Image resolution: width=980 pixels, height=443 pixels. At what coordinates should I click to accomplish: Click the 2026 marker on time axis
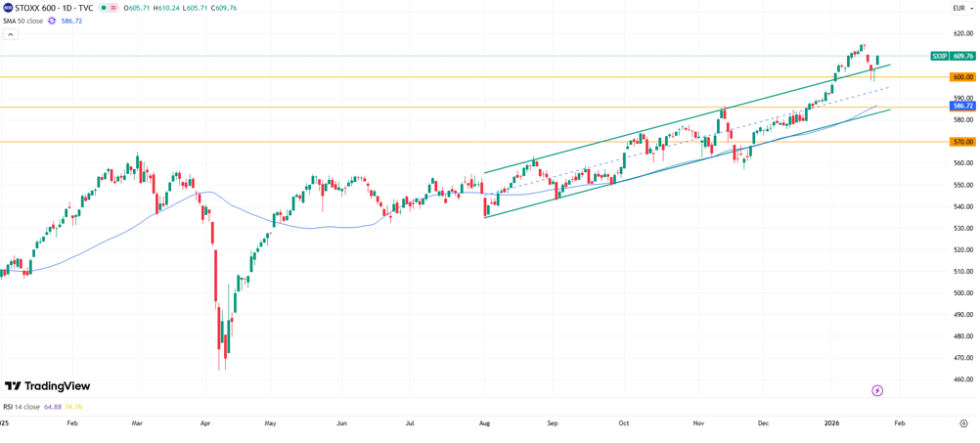pos(831,423)
